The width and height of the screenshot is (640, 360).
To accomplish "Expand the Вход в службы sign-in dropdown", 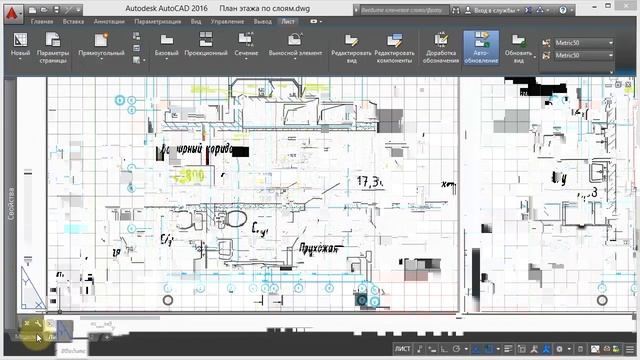I will tap(518, 10).
